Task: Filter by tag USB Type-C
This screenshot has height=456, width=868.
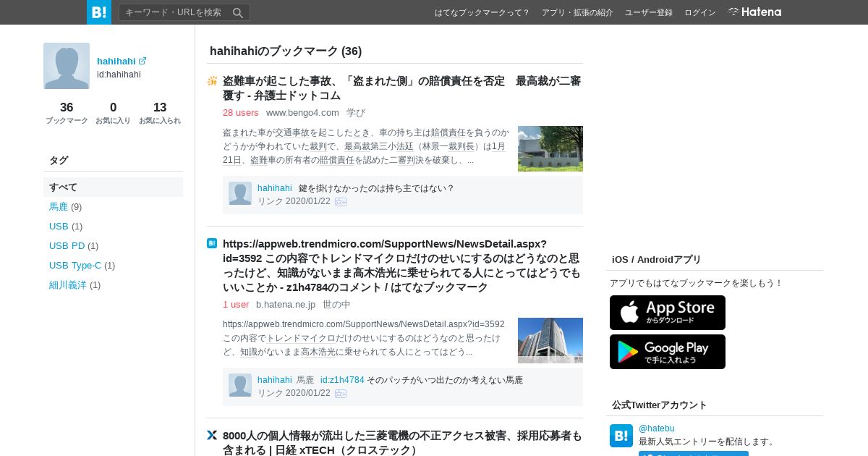Action: click(75, 265)
